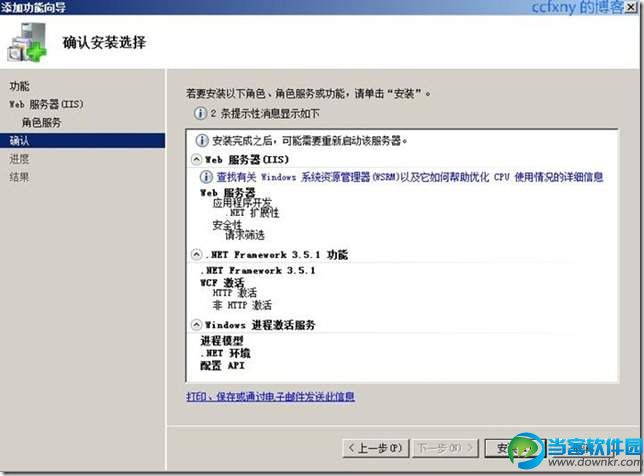Select Web 服务器(IIS) step in sidebar
This screenshot has width=644, height=476.
tap(46, 104)
